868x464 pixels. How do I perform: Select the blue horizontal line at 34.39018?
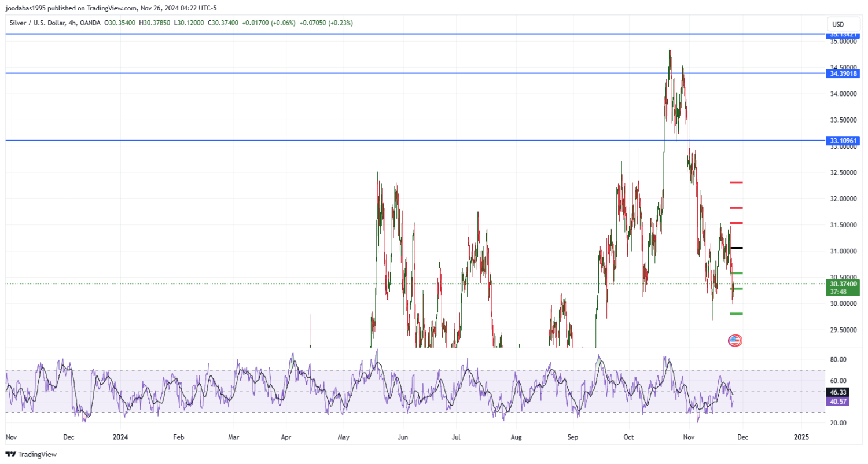coord(415,73)
